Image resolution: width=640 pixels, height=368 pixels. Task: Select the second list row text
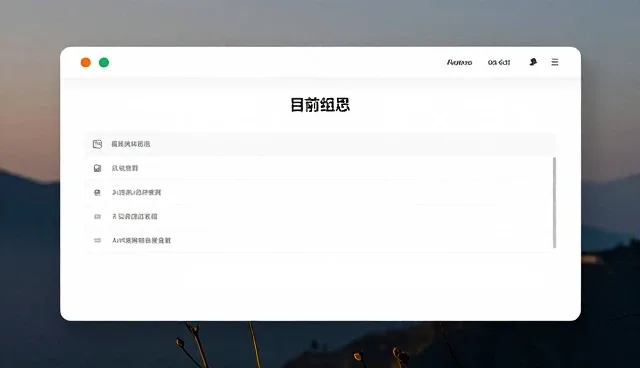click(125, 168)
